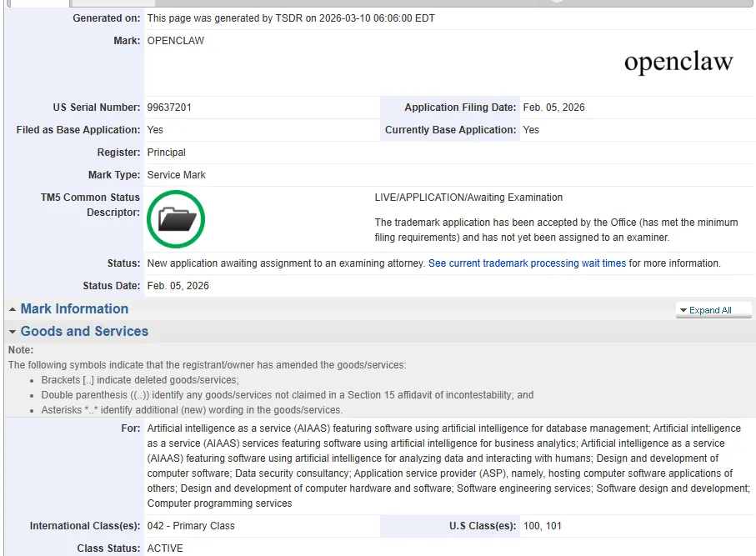Viewport: 756px width, 556px height.
Task: Collapse the Goods and Services section
Action: (84, 331)
